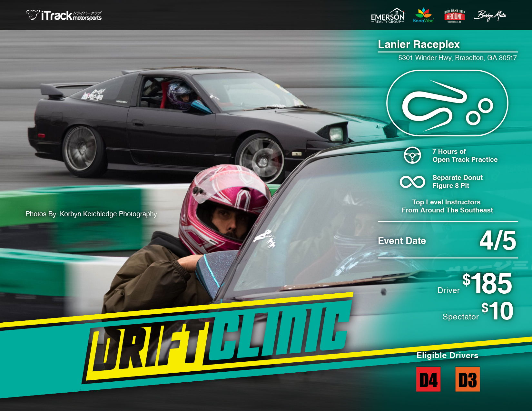Click the orange D3 driver badge
This screenshot has width=532, height=411.
468,379
